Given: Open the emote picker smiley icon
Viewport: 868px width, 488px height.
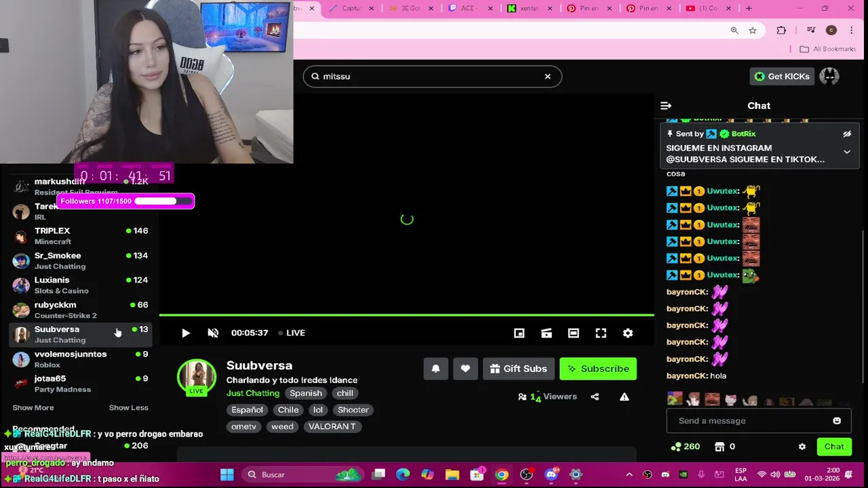Looking at the screenshot, I should (x=837, y=421).
